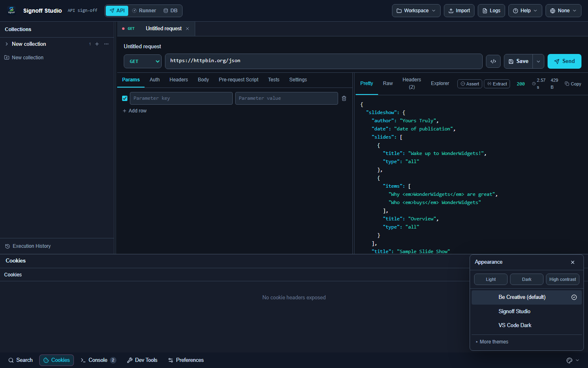
Task: Switch to the Headers request tab
Action: tap(179, 80)
